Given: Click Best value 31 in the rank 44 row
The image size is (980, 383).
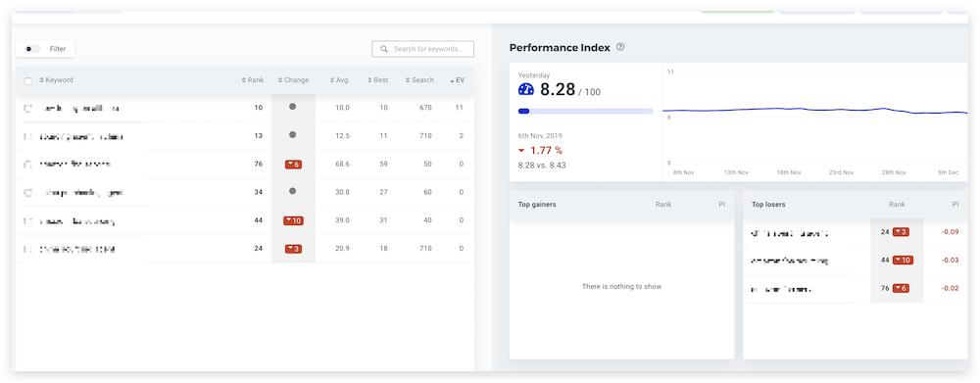Looking at the screenshot, I should pyautogui.click(x=384, y=220).
